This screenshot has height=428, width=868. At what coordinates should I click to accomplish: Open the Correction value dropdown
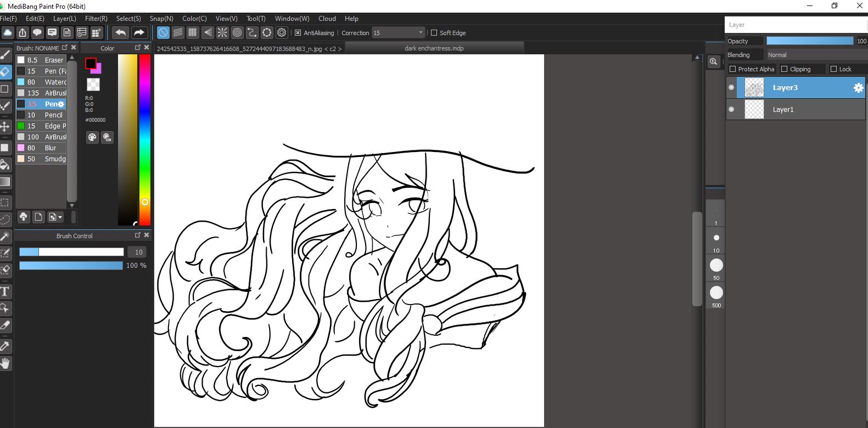pyautogui.click(x=398, y=33)
